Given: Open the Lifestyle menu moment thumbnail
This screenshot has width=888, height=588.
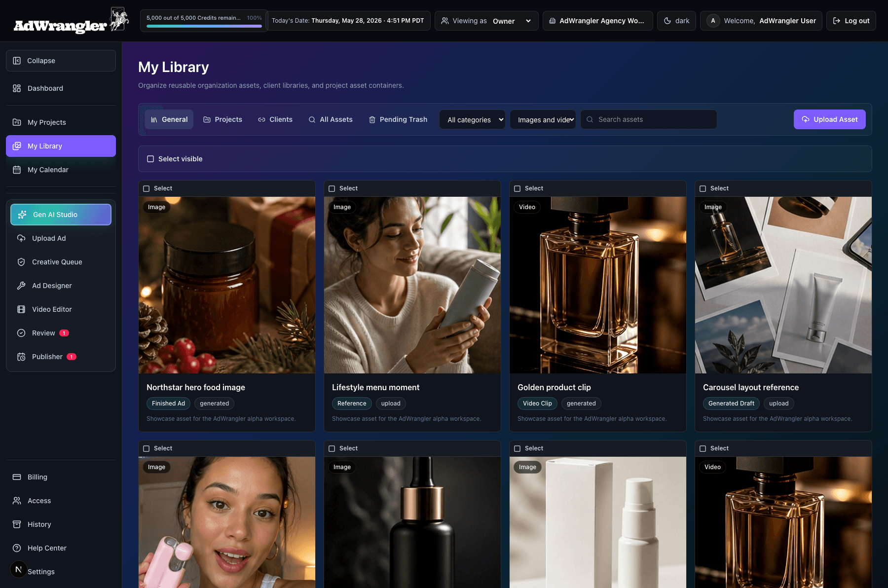Looking at the screenshot, I should pyautogui.click(x=412, y=285).
